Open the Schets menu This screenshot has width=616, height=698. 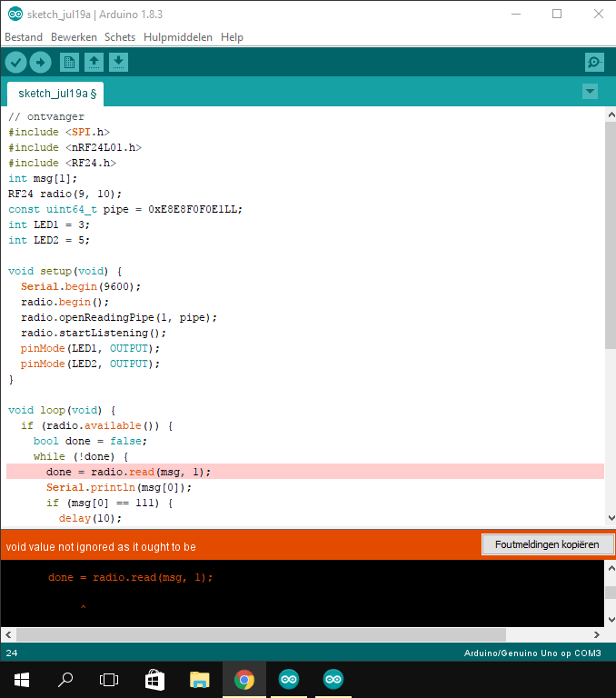click(x=120, y=37)
